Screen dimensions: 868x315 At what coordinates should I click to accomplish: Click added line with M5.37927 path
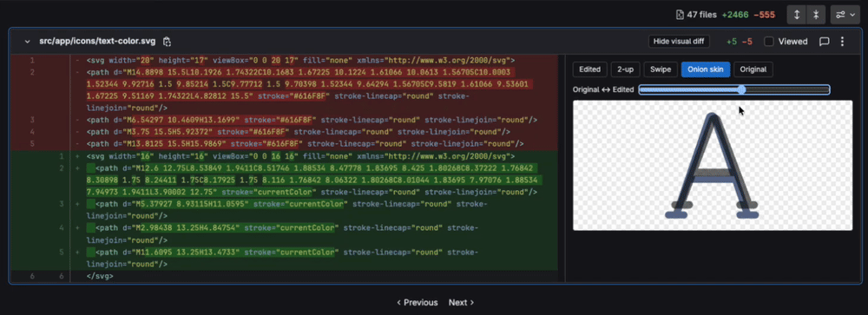pos(286,210)
